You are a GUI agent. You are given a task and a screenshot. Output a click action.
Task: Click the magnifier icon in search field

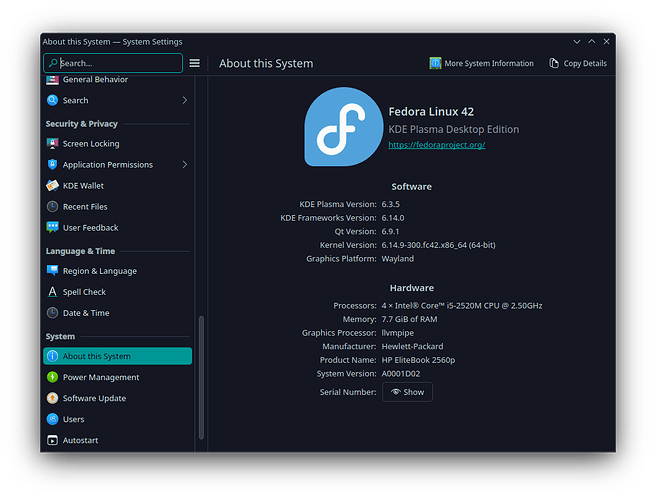point(53,63)
